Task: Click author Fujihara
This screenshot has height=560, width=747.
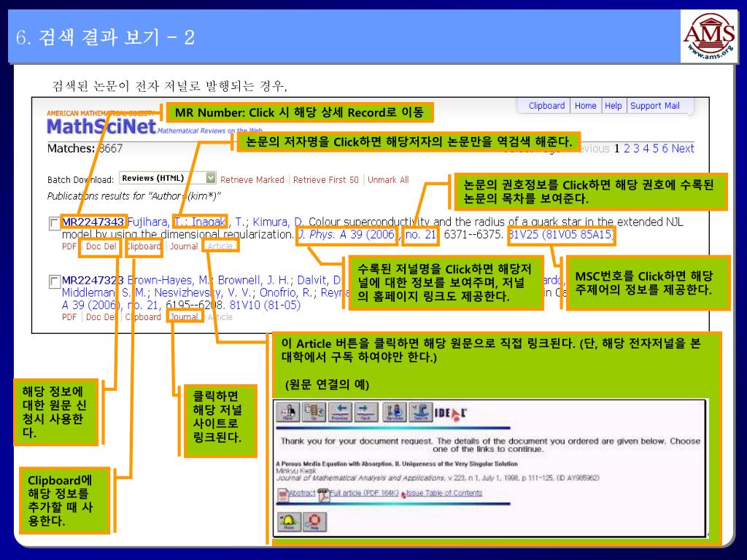Action: (147, 222)
